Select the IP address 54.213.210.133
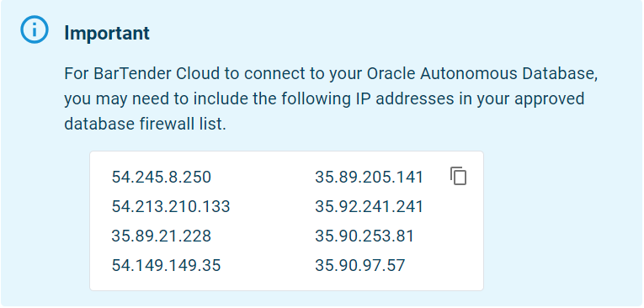The width and height of the screenshot is (644, 308). (x=171, y=206)
